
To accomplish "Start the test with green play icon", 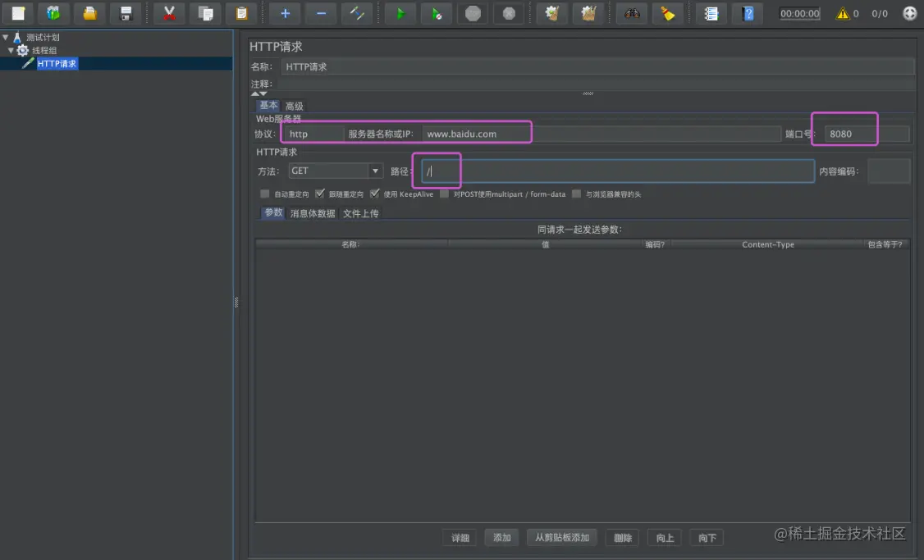I will [400, 13].
